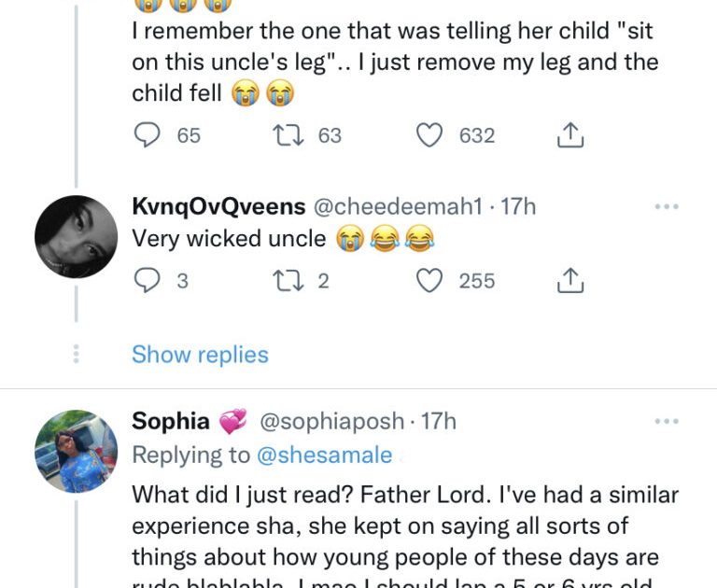This screenshot has height=588, width=717.
Task: Like the "Very wicked uncle" tweet
Action: pyautogui.click(x=429, y=280)
